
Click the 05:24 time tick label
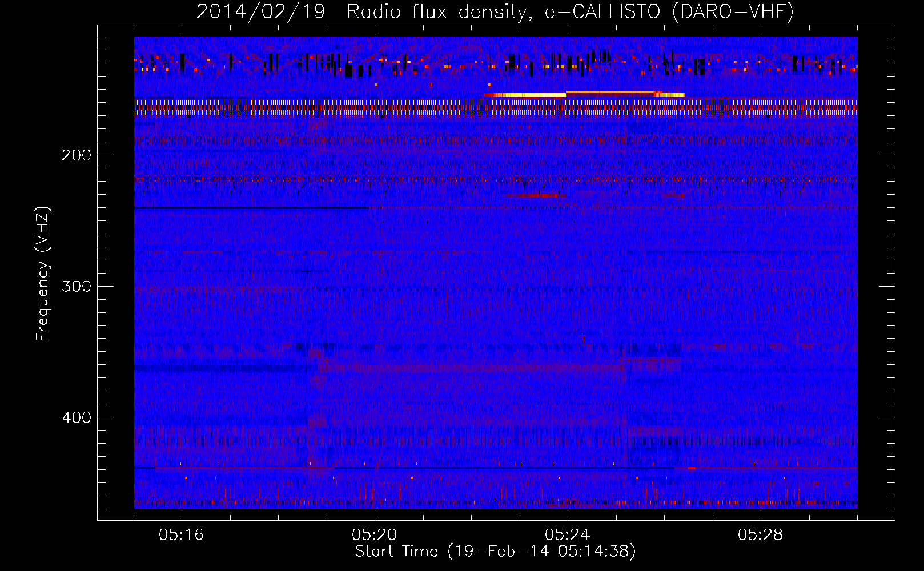click(x=568, y=535)
